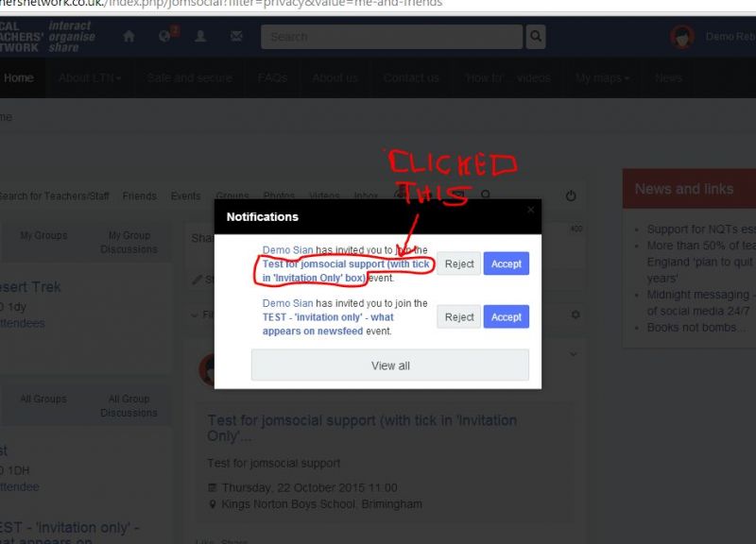
Task: Open the feed filter dropdown arrow
Action: (x=195, y=315)
